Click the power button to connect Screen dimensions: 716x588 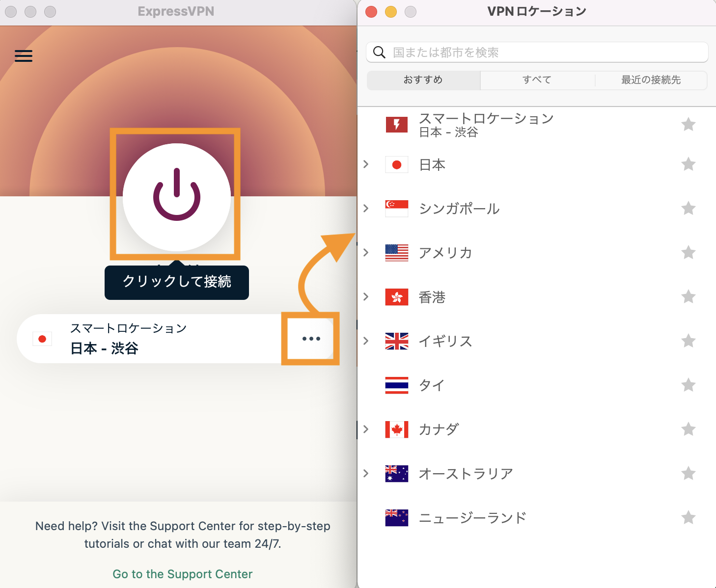pyautogui.click(x=177, y=197)
